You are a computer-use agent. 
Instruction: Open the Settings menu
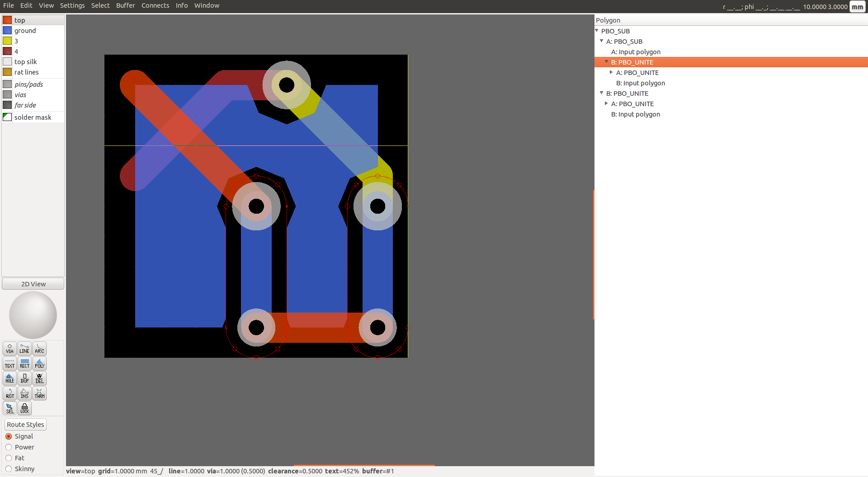tap(72, 5)
